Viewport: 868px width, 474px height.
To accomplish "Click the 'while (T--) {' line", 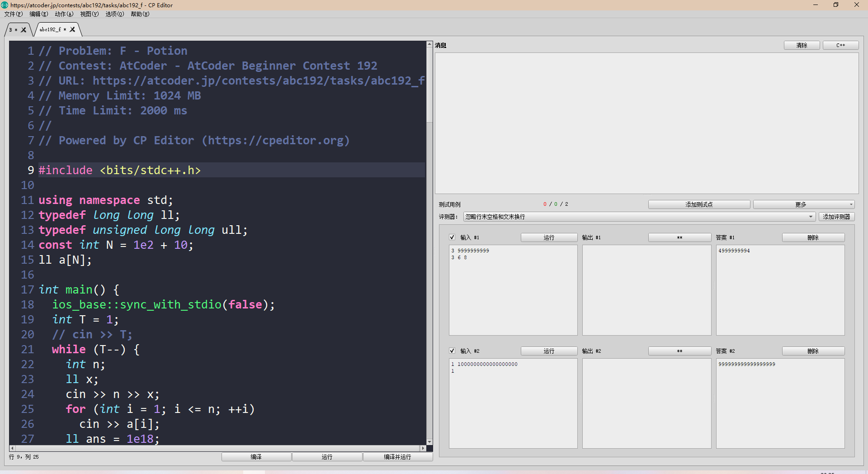I will [95, 349].
